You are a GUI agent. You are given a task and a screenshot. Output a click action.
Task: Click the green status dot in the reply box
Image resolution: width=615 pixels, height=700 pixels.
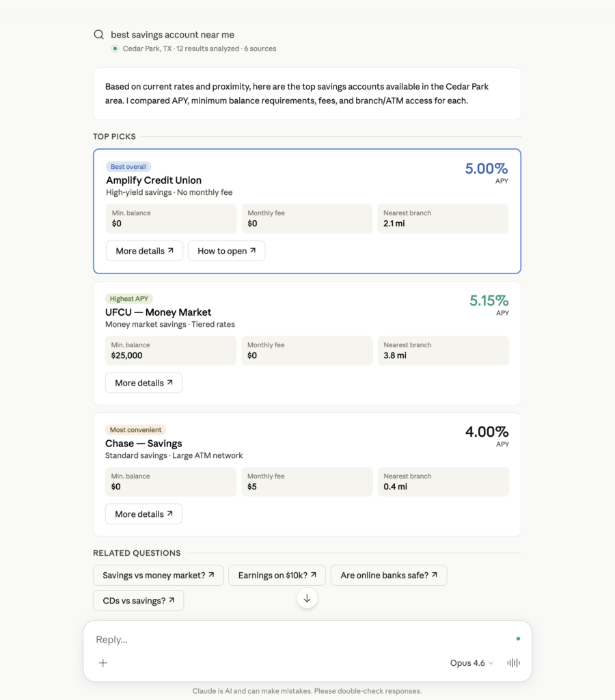point(518,639)
